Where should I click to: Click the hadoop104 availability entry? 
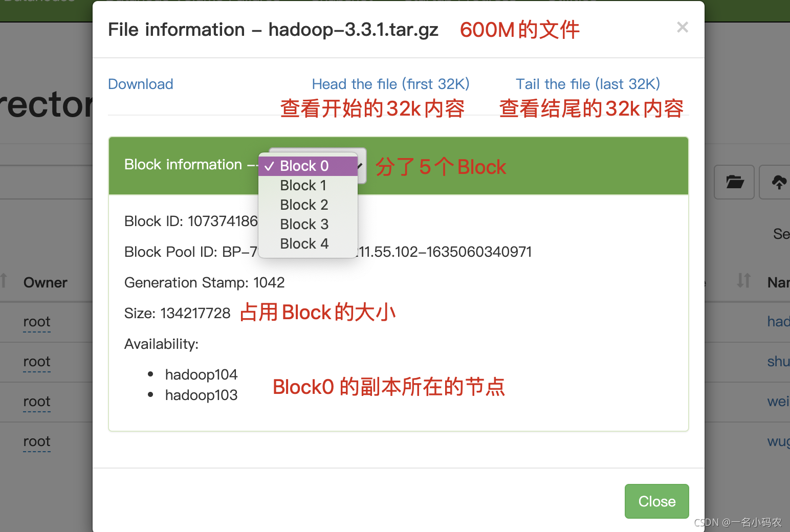(201, 374)
